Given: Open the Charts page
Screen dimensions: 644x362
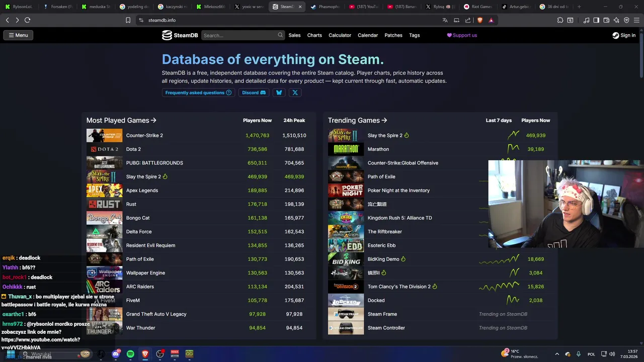Looking at the screenshot, I should tap(314, 35).
